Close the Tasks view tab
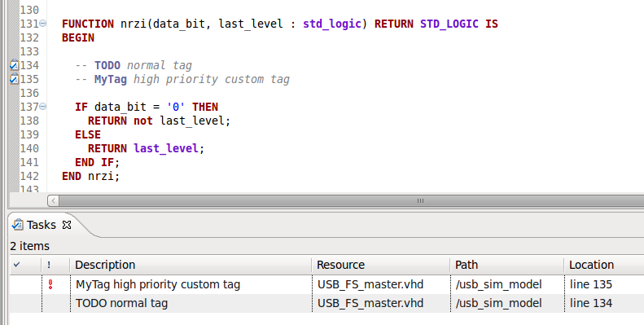Viewport: 644px width, 325px height. [x=67, y=225]
